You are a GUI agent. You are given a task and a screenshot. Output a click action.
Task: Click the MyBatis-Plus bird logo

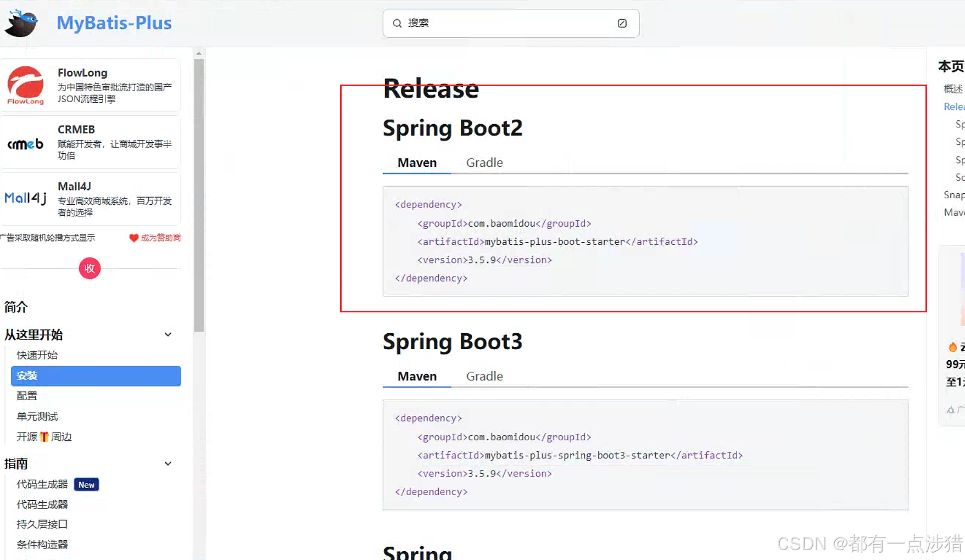[x=21, y=23]
